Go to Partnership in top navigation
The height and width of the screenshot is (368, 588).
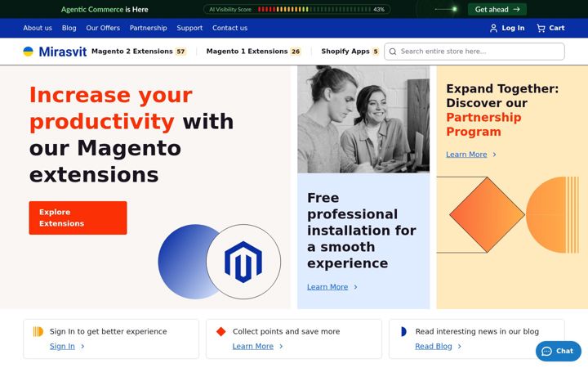click(x=148, y=28)
